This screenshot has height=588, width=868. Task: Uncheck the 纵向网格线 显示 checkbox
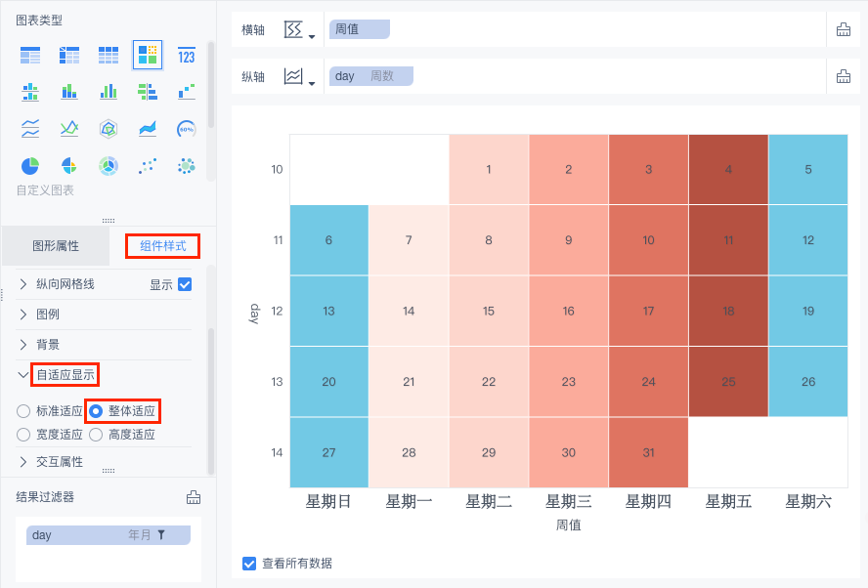(185, 285)
